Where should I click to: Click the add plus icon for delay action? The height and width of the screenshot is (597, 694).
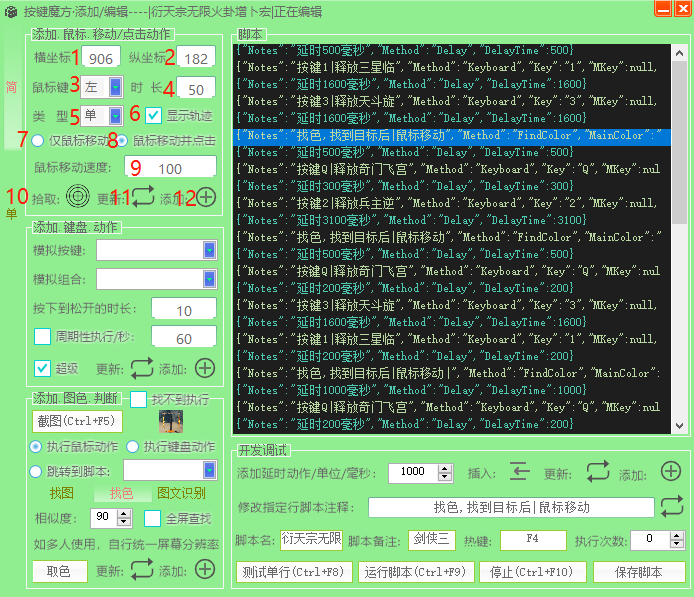tap(671, 471)
